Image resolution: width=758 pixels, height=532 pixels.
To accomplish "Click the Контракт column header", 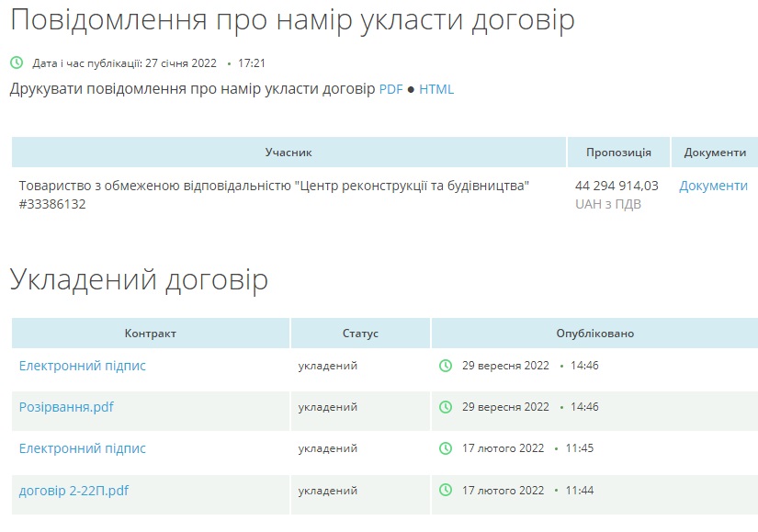I will point(151,334).
